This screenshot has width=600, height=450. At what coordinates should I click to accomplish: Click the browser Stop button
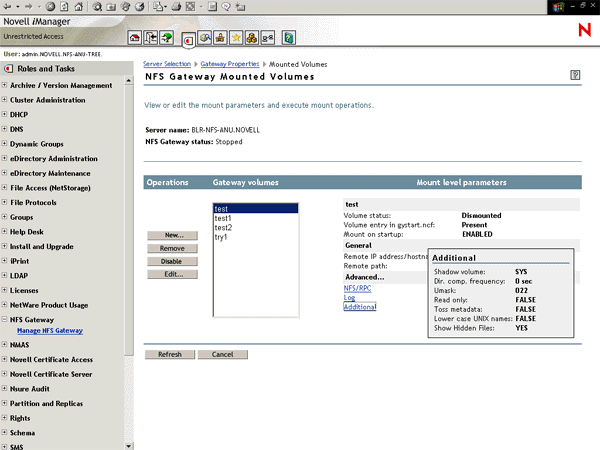click(x=50, y=7)
